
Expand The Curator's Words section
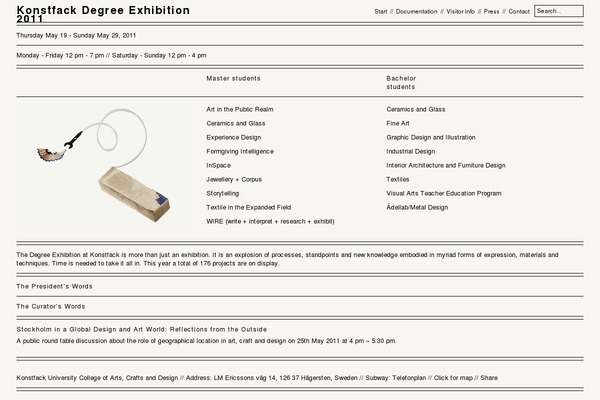[x=51, y=307]
